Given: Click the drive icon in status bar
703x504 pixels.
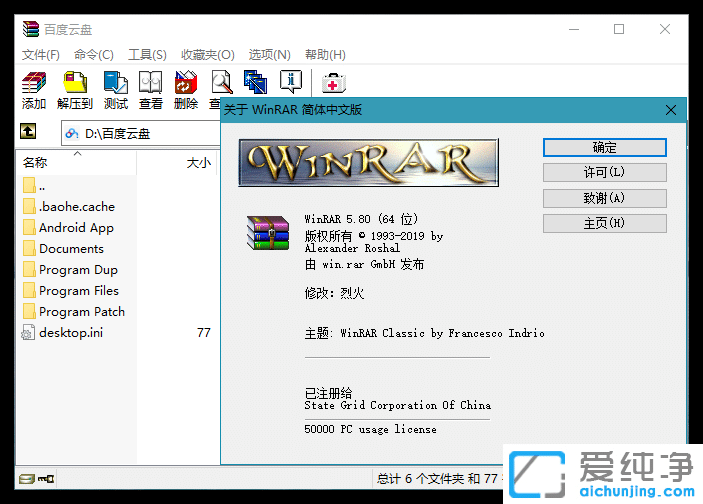Looking at the screenshot, I should pos(27,479).
